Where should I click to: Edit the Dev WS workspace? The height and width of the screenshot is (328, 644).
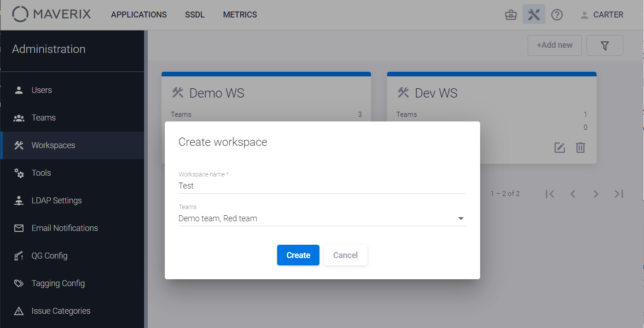559,148
